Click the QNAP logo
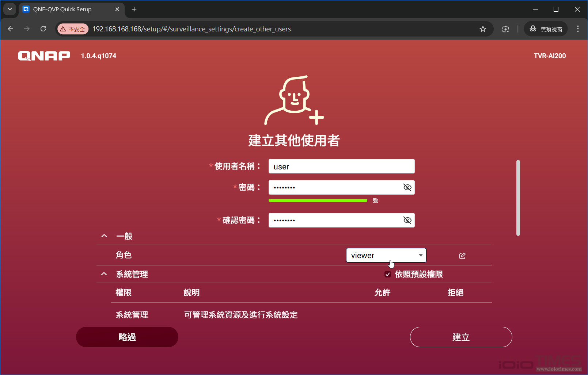Viewport: 588px width, 375px height. 44,56
